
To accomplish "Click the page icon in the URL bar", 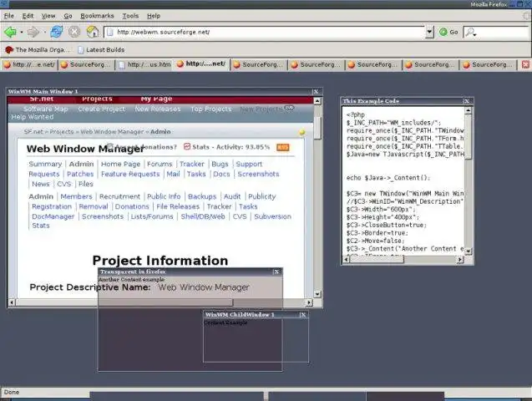I will (110, 33).
